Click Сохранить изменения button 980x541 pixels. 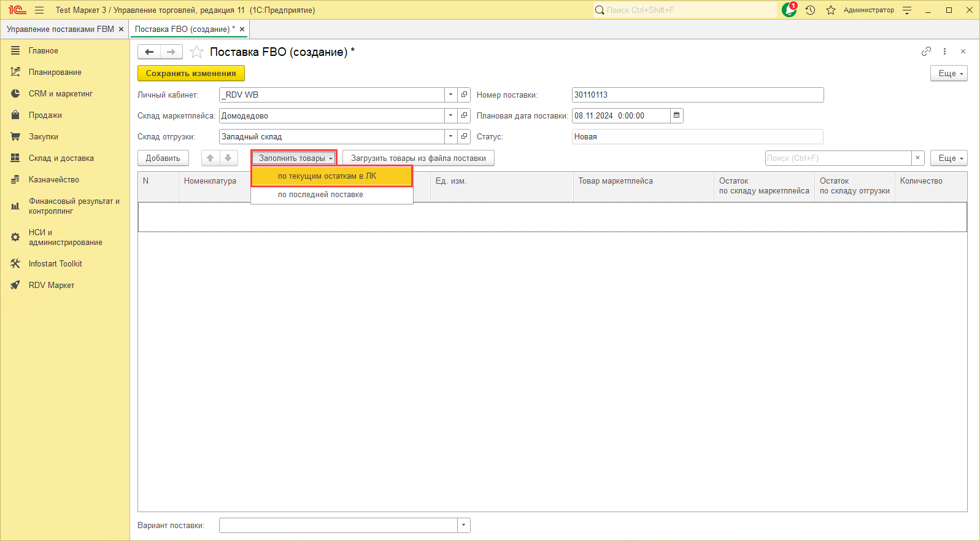pos(191,73)
